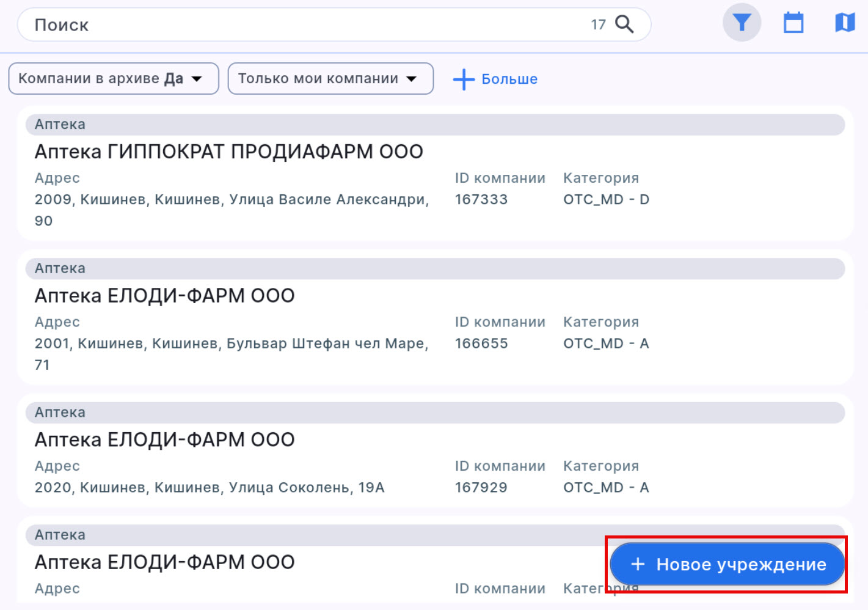Click the Больше filters link
The height and width of the screenshot is (610, 868).
(x=509, y=79)
